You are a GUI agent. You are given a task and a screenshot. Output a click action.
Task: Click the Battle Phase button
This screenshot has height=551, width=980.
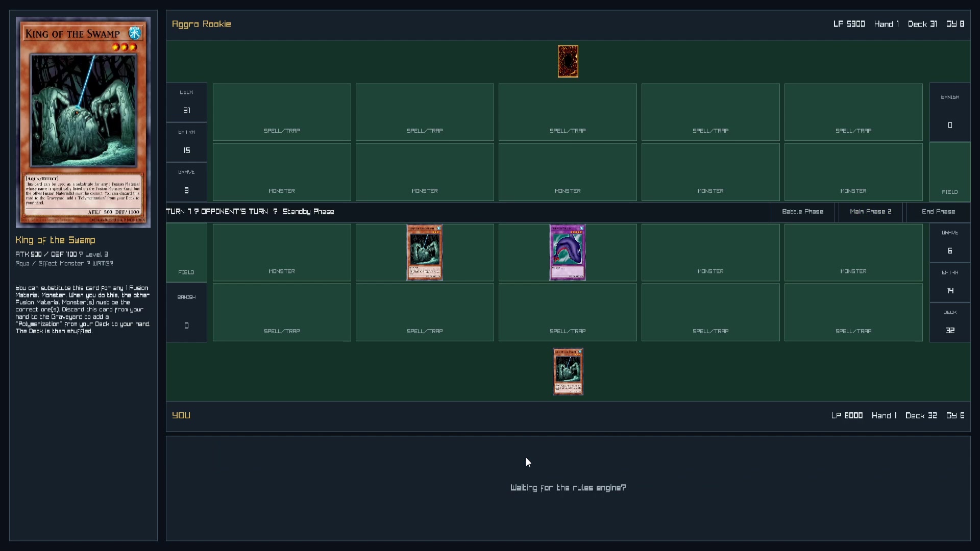click(802, 212)
